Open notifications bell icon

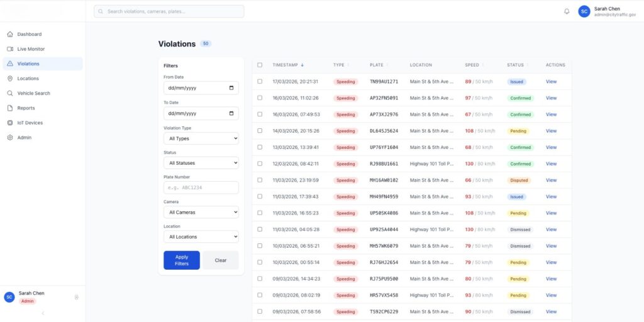pyautogui.click(x=567, y=11)
